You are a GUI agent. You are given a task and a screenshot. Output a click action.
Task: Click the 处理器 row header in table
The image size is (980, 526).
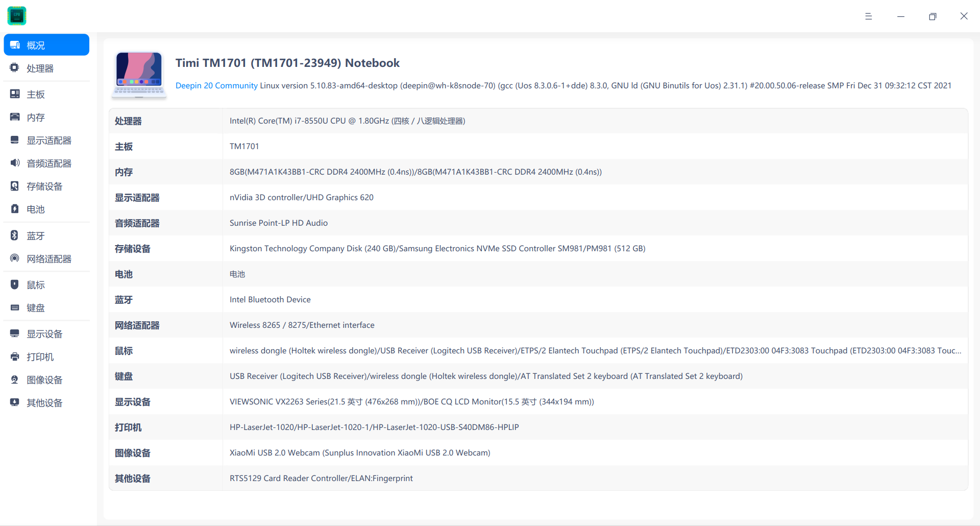[128, 121]
